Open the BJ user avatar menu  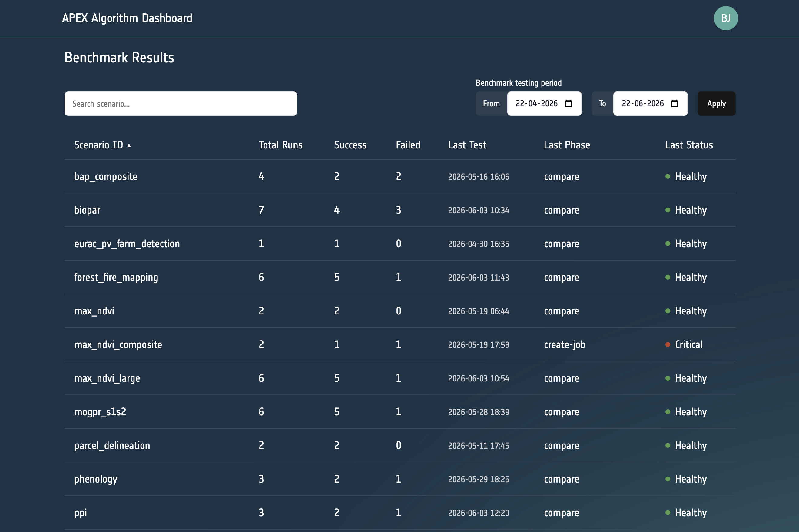725,18
